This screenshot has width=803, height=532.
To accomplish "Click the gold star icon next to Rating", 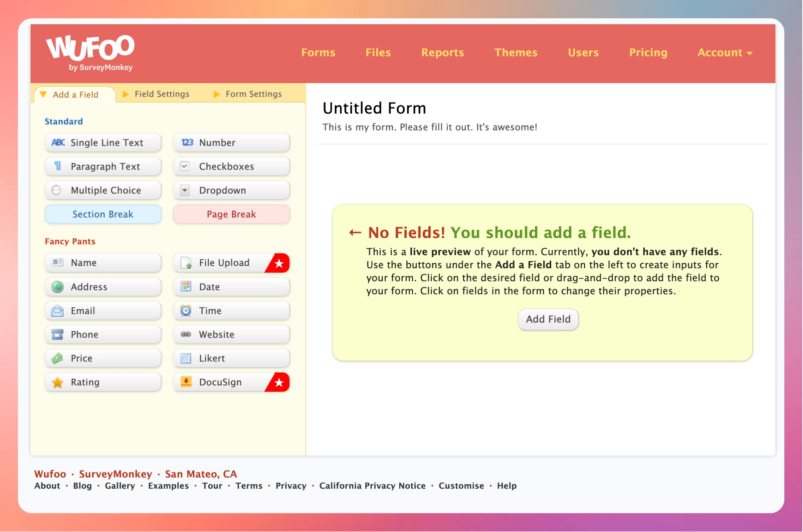I will tap(57, 382).
